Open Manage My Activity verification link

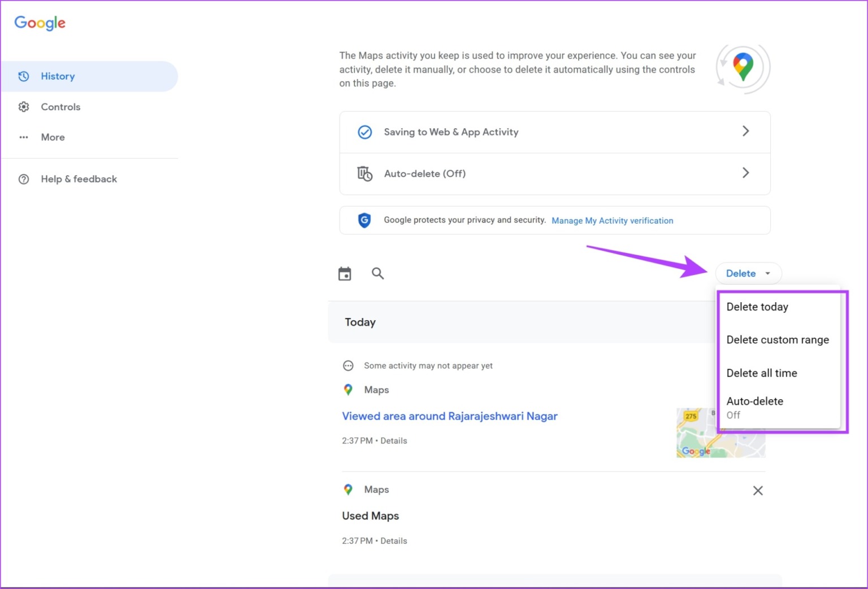tap(612, 220)
